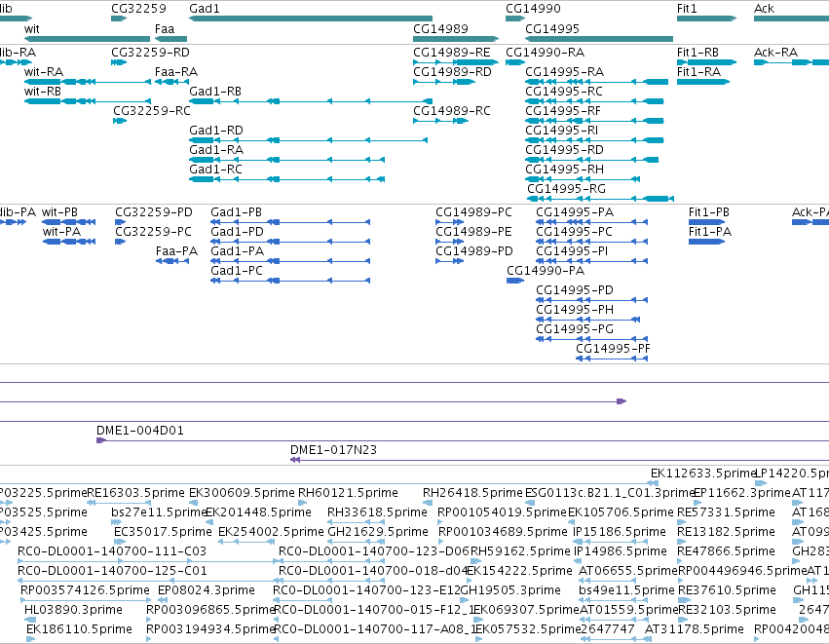This screenshot has height=644, width=829.
Task: Click the CG32259 gene label
Action: click(138, 9)
